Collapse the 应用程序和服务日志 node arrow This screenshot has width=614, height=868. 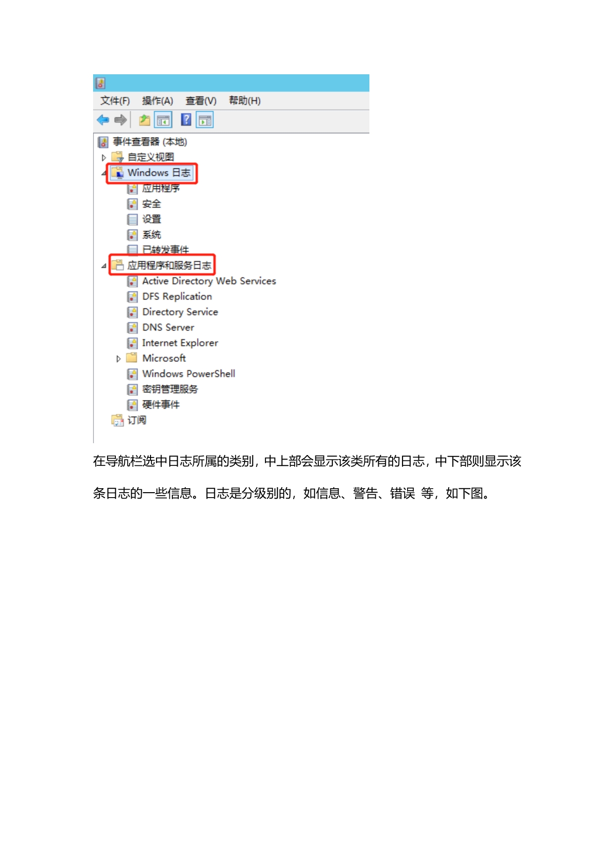[103, 266]
